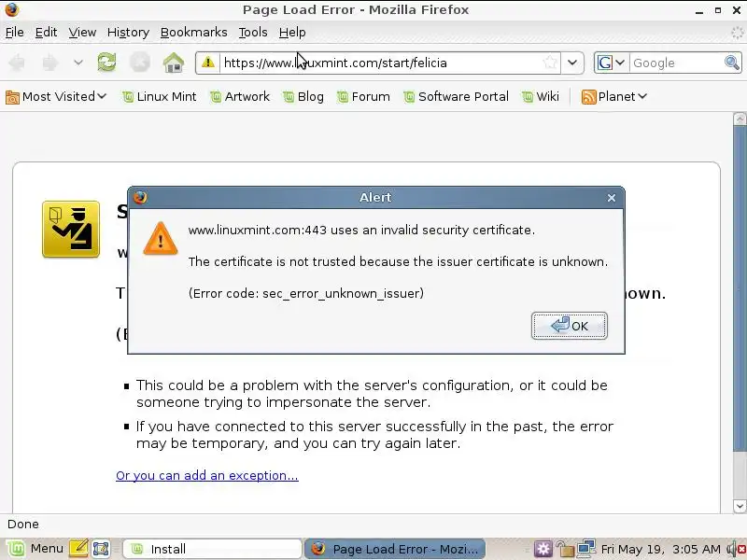
Task: Open the Blog bookmark
Action: pyautogui.click(x=303, y=97)
